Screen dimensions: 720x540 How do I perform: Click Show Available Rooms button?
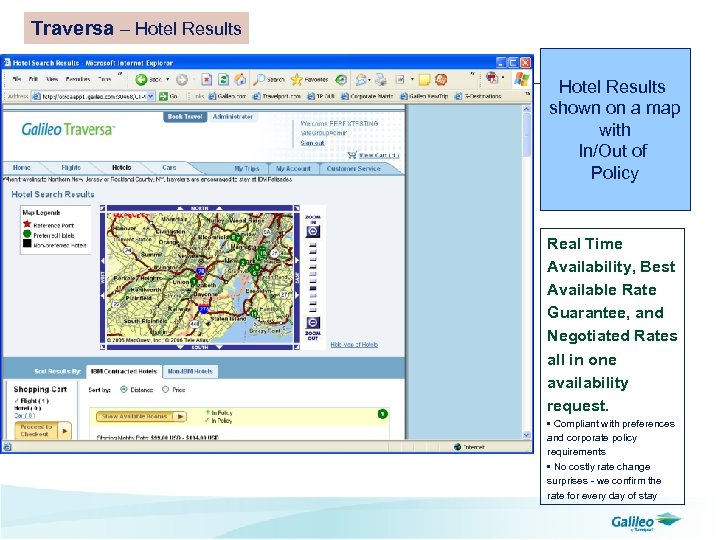[141, 416]
